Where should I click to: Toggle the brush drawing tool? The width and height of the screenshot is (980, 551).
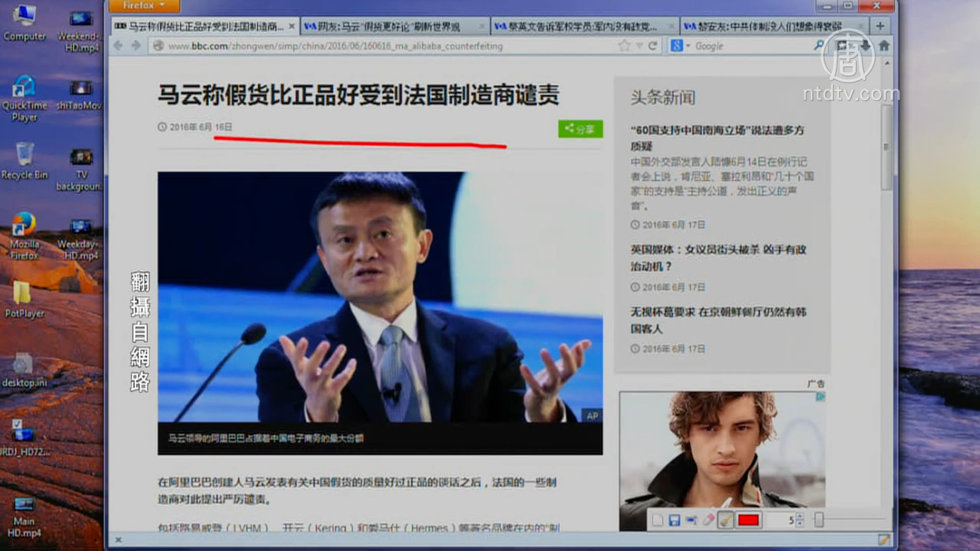click(x=725, y=520)
